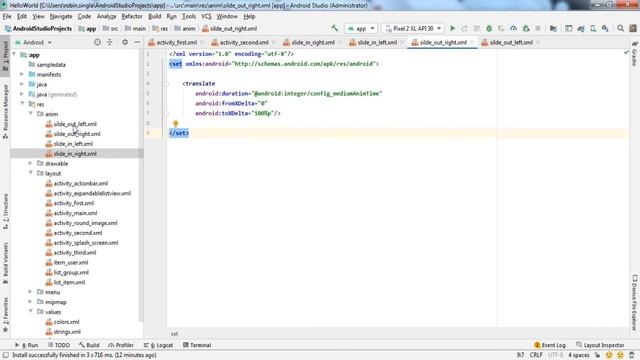This screenshot has height=360, width=640.
Task: Open Project panel settings gear
Action: click(x=125, y=42)
